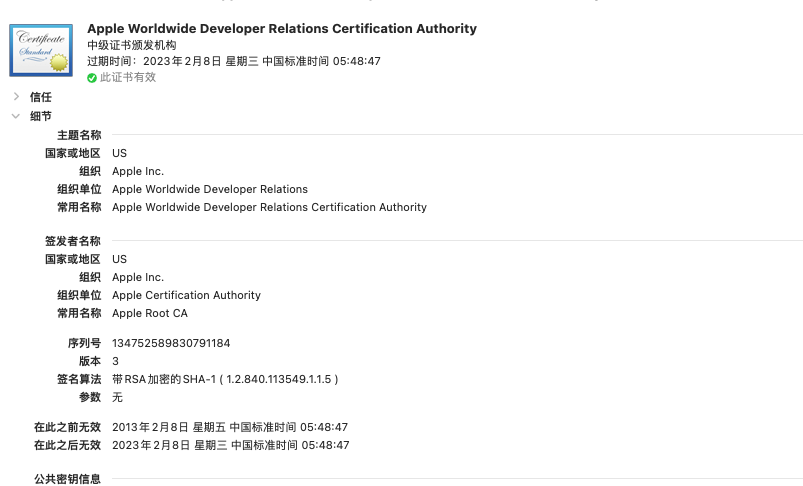Select the certificate title at top
This screenshot has height=486, width=803.
(x=282, y=29)
